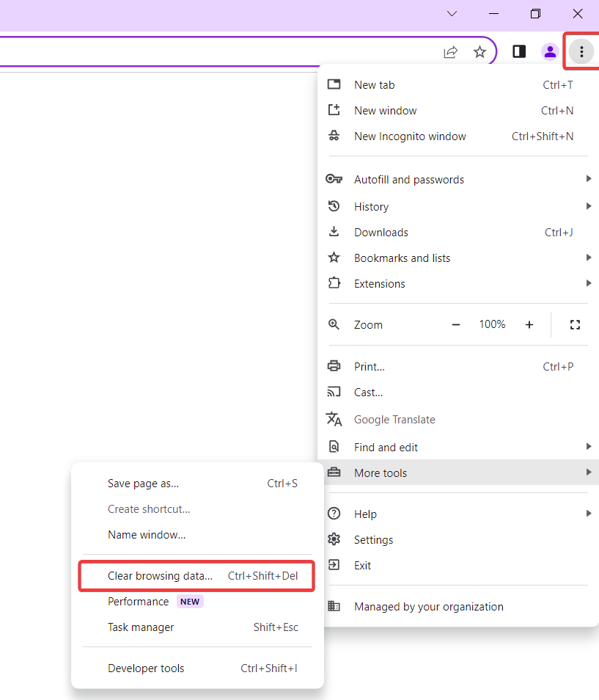Image resolution: width=599 pixels, height=700 pixels.
Task: Click Downloads in the menu
Action: click(x=381, y=232)
